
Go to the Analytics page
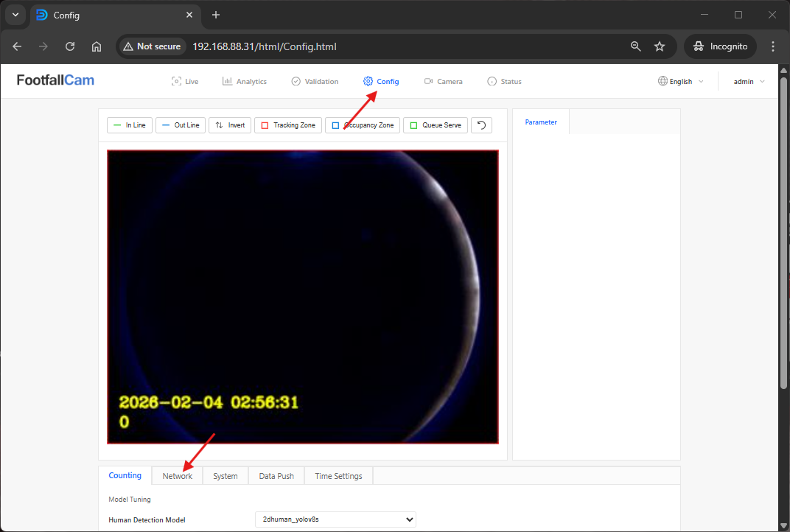tap(245, 82)
